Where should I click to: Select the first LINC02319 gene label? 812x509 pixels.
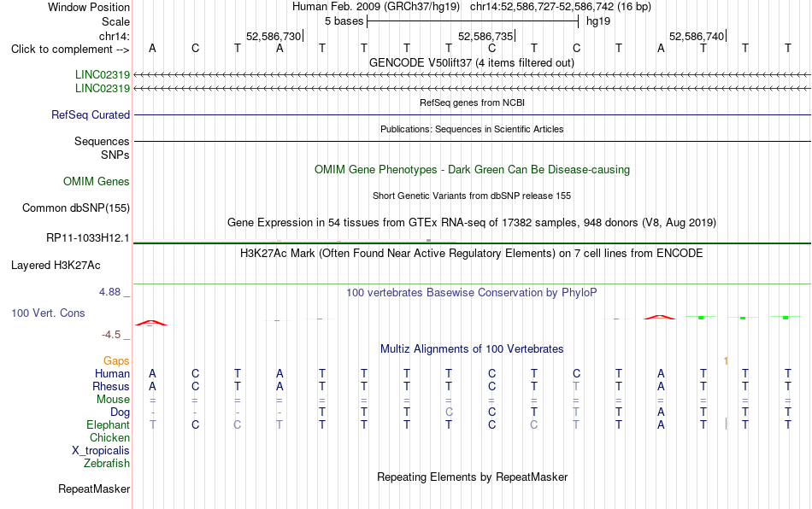point(103,75)
